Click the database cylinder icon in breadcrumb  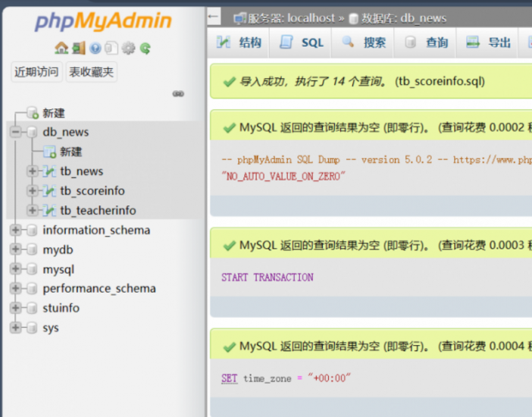[354, 18]
